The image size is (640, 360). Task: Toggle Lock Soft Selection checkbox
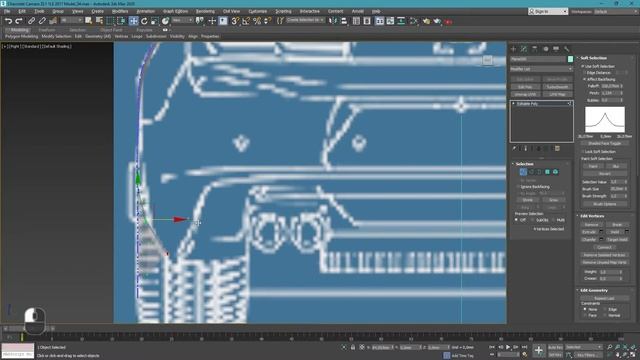point(583,151)
